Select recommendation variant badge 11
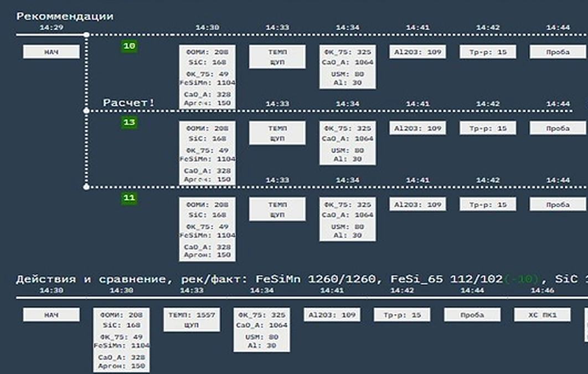This screenshot has height=374, width=588. 129,198
